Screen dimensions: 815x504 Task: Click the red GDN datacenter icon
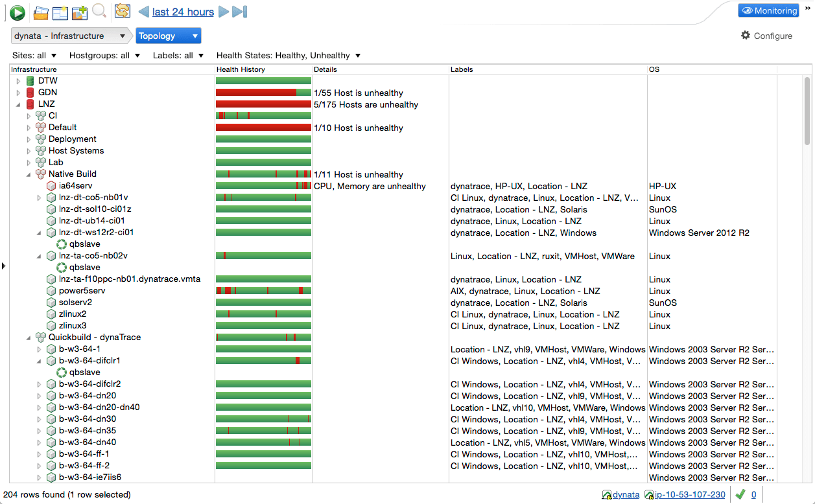pos(30,93)
